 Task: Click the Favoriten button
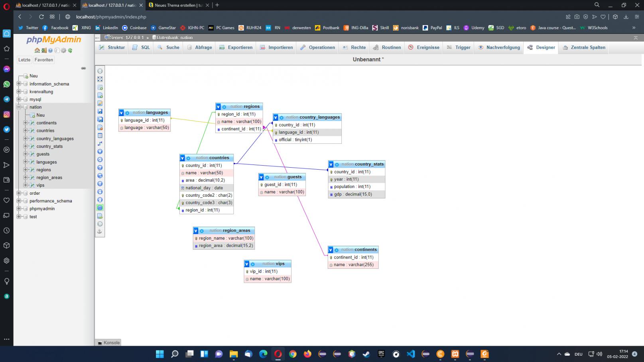[x=44, y=60]
